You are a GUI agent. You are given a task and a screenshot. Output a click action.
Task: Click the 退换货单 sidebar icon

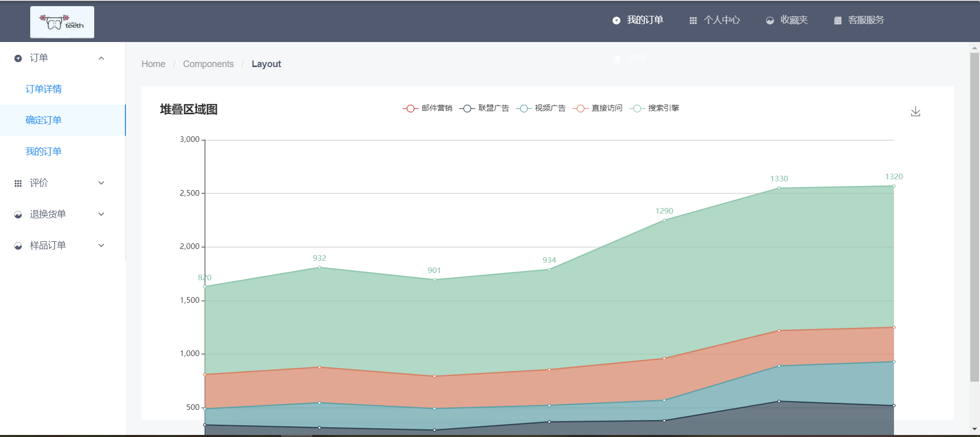click(18, 215)
